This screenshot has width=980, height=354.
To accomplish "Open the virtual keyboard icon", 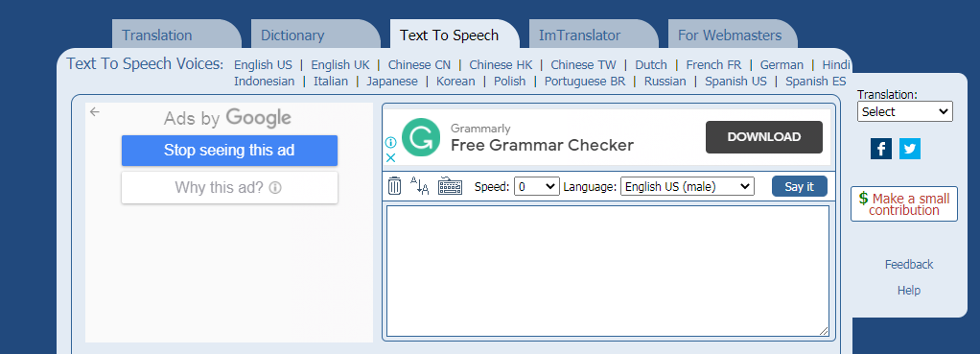I will tap(450, 186).
